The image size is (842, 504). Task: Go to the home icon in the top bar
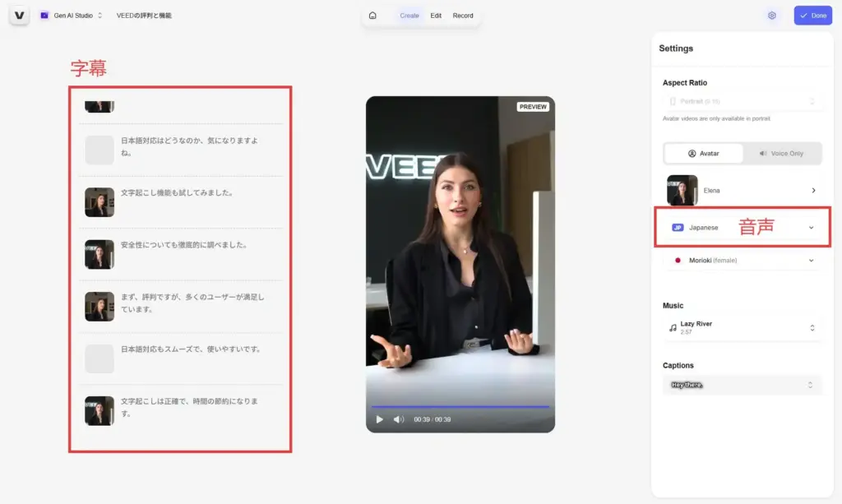(372, 16)
